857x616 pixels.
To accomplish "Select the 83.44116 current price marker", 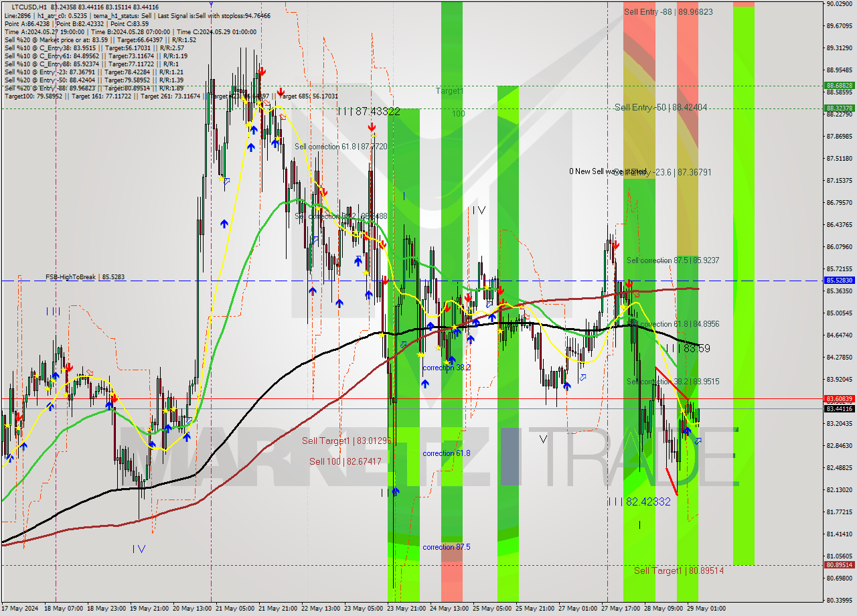I will click(840, 409).
